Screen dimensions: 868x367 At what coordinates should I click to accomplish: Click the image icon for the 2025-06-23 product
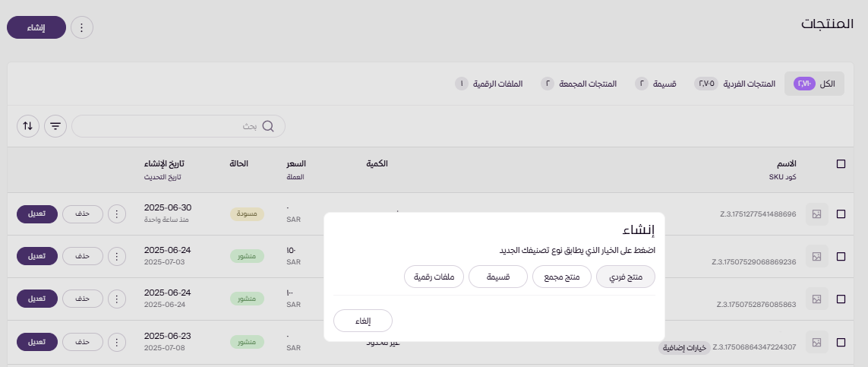[817, 343]
